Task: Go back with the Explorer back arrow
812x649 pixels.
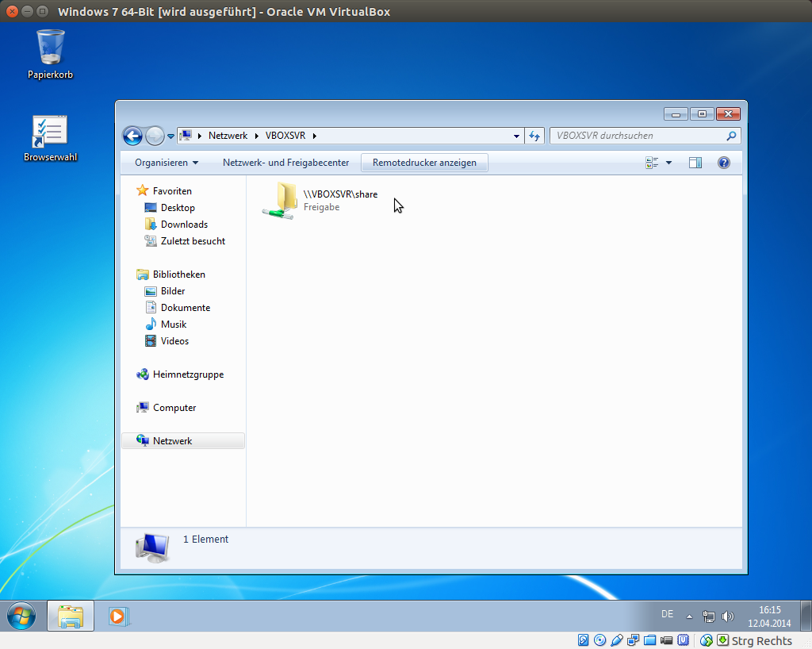Action: click(x=132, y=136)
